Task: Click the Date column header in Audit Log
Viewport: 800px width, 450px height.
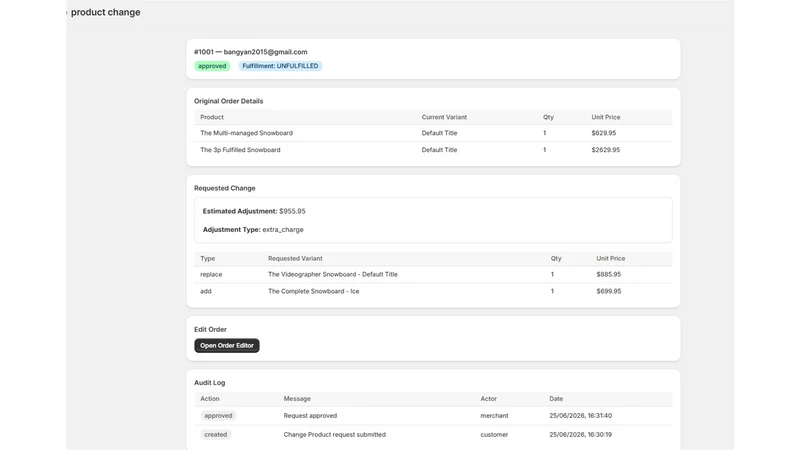Action: 556,398
